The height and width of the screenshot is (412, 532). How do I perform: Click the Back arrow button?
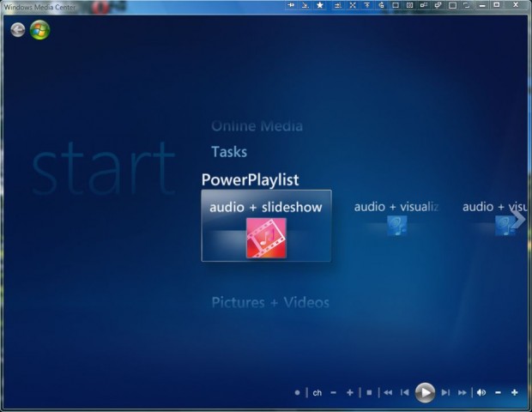18,30
